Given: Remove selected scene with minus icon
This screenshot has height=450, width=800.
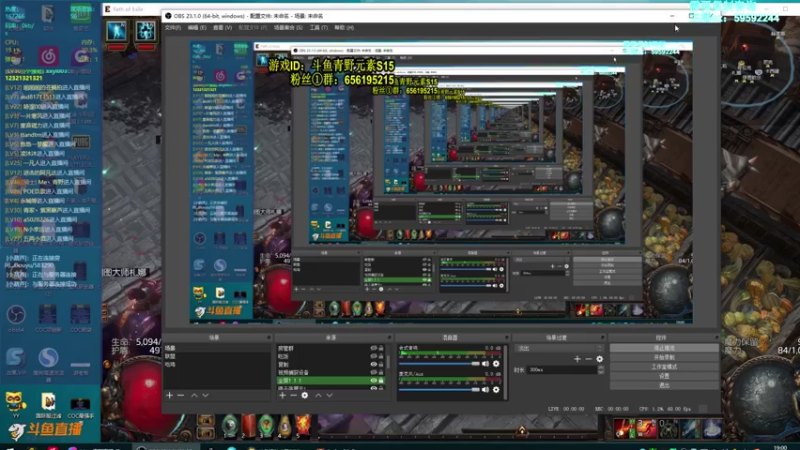Looking at the screenshot, I should tap(181, 395).
